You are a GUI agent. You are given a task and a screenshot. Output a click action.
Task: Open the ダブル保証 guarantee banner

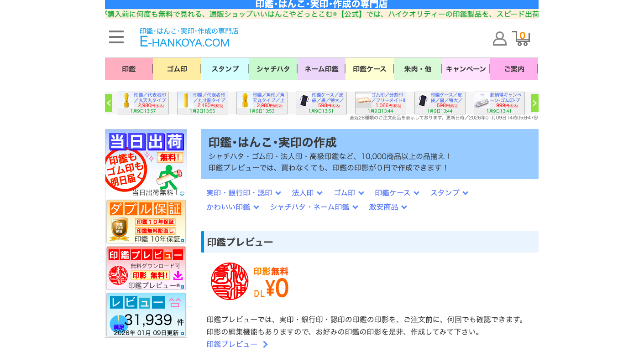(146, 222)
